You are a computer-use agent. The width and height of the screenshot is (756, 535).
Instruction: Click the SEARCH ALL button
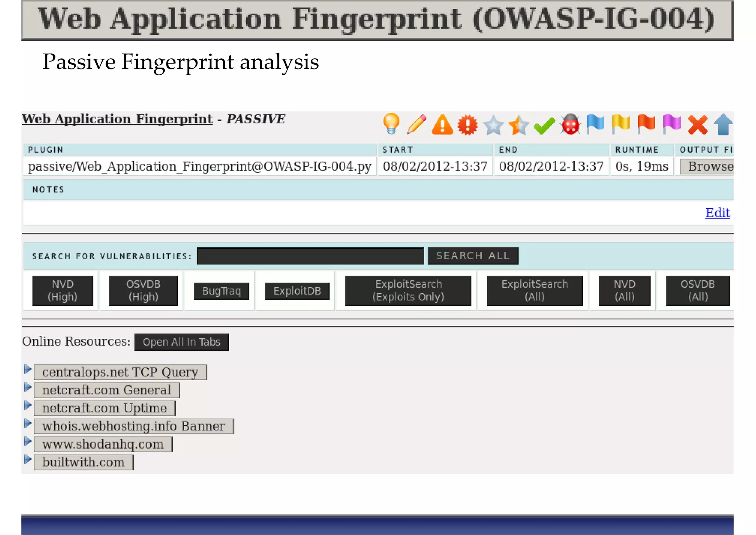tap(473, 256)
